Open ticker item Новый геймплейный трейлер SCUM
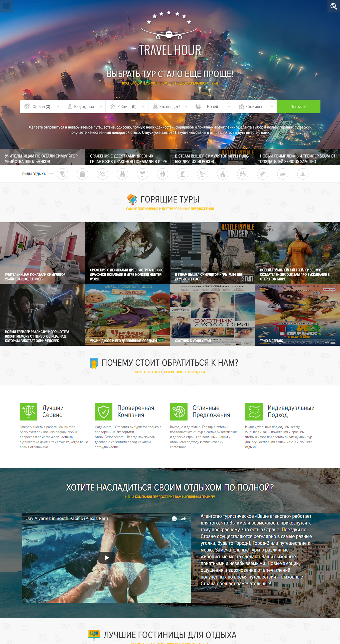Screen dimensions: 340x644 pos(297,157)
